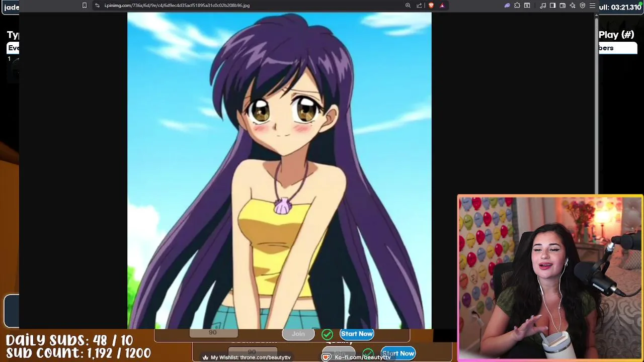View site information icon beside the URL

(x=97, y=6)
